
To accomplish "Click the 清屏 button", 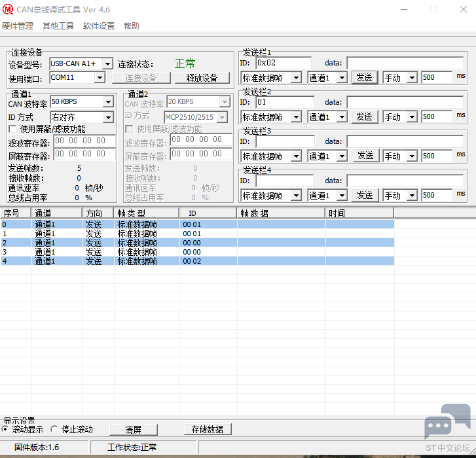I will point(134,429).
